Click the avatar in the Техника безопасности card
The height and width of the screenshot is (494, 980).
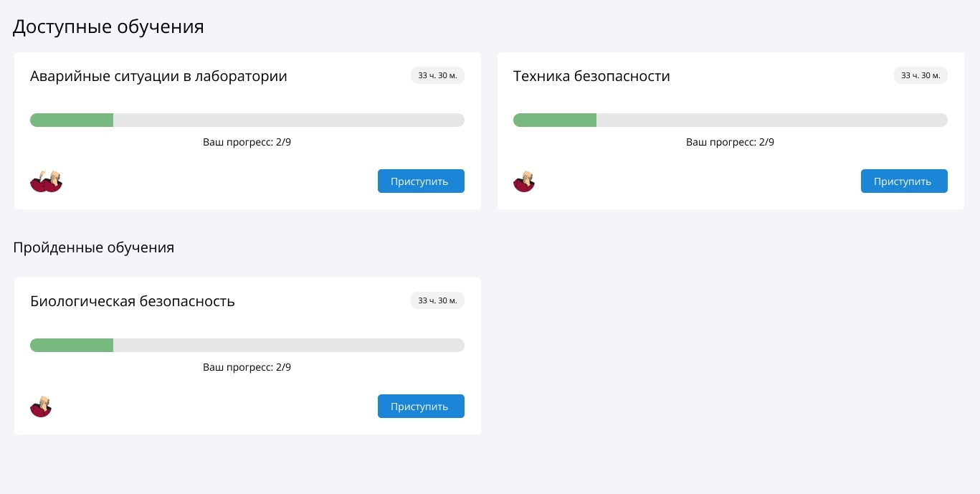(524, 181)
